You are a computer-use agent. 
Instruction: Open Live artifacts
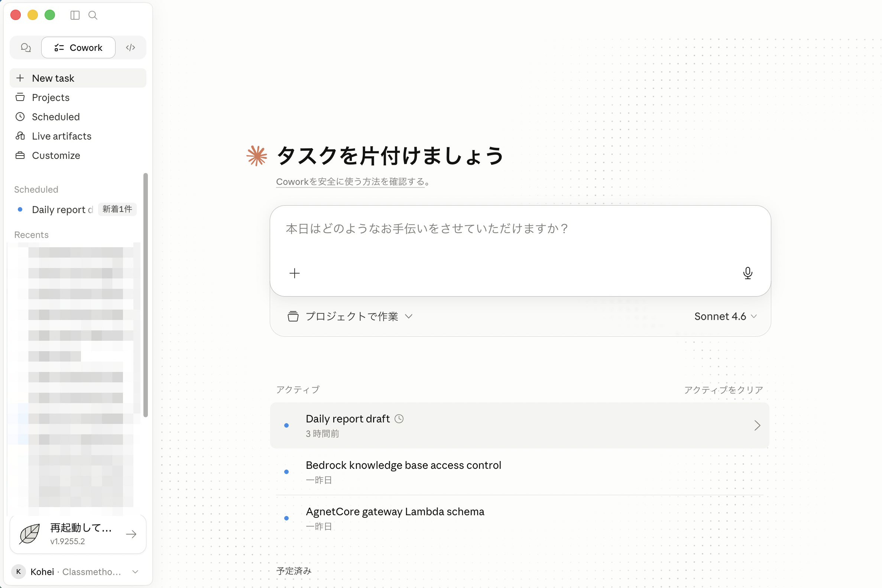[x=78, y=136]
